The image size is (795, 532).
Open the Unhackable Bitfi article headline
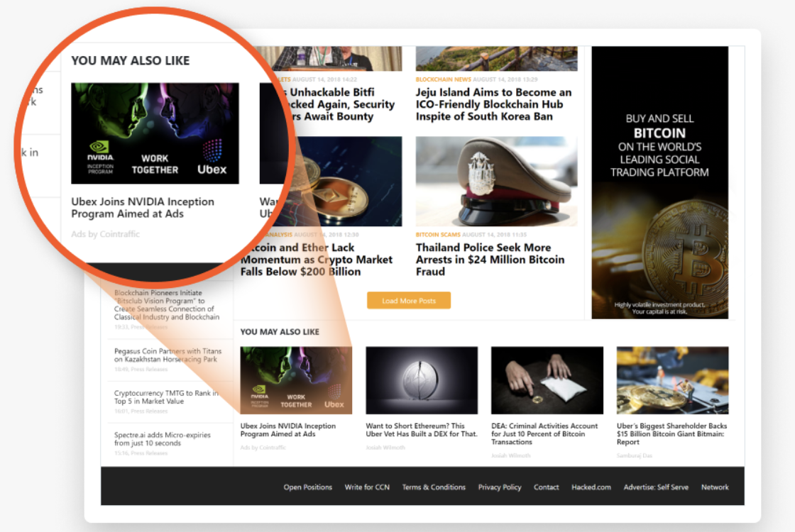pos(342,104)
